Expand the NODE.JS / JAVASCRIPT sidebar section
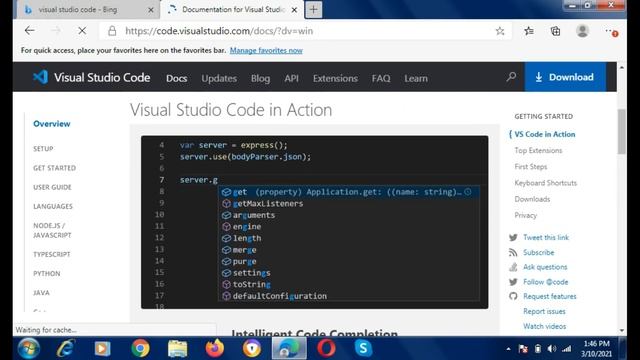This screenshot has width=640, height=360. click(52, 230)
